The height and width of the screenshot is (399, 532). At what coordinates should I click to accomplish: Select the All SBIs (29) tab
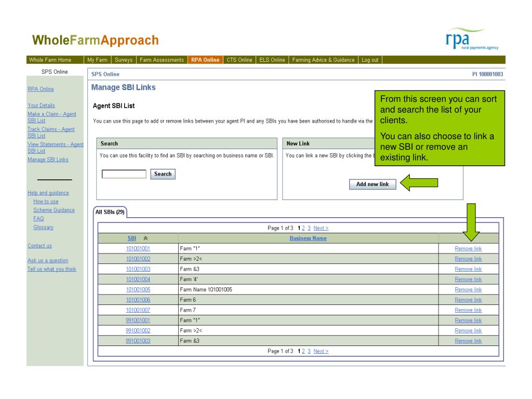[110, 212]
